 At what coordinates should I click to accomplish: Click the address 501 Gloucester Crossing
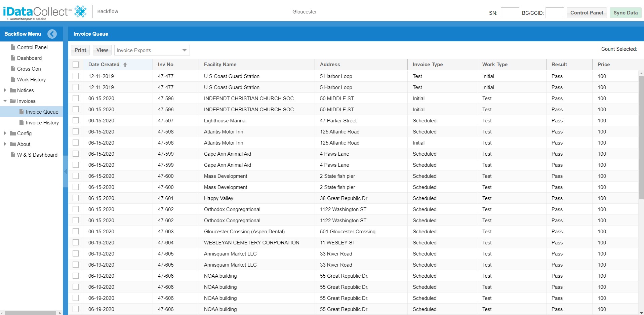coord(348,231)
